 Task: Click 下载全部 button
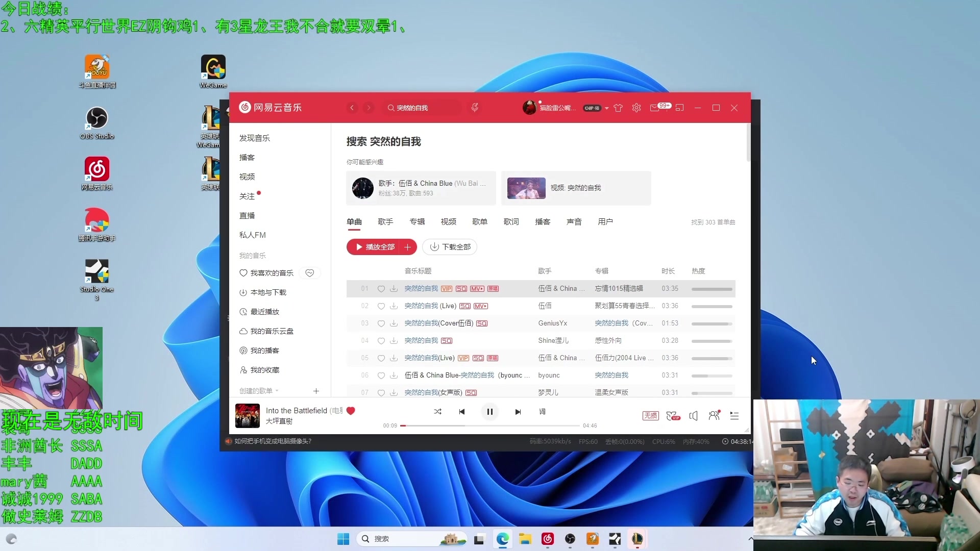point(450,247)
